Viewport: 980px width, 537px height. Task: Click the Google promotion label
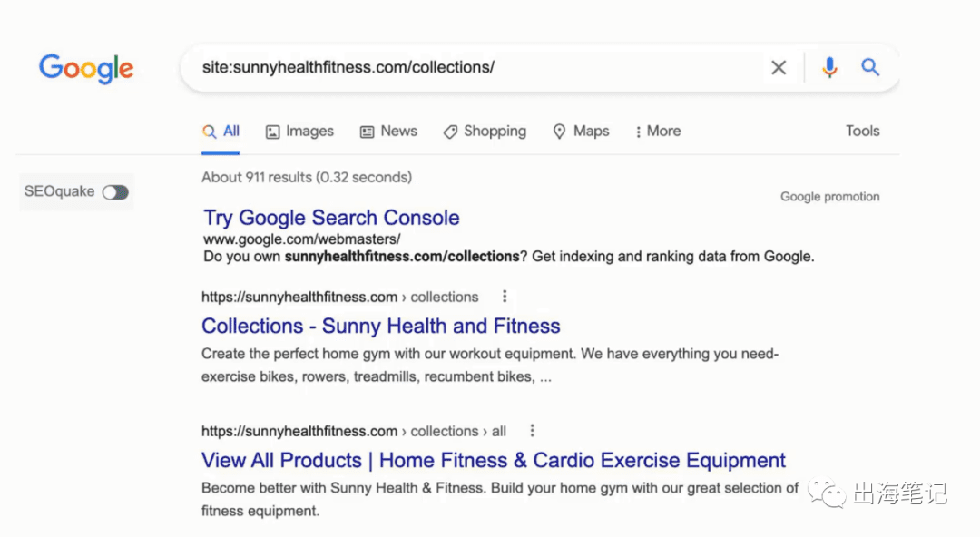pyautogui.click(x=829, y=197)
